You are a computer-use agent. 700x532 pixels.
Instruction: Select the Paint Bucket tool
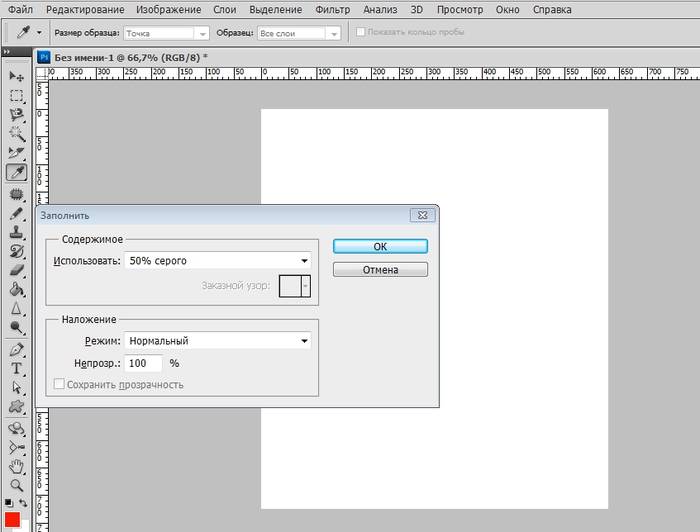click(x=16, y=289)
